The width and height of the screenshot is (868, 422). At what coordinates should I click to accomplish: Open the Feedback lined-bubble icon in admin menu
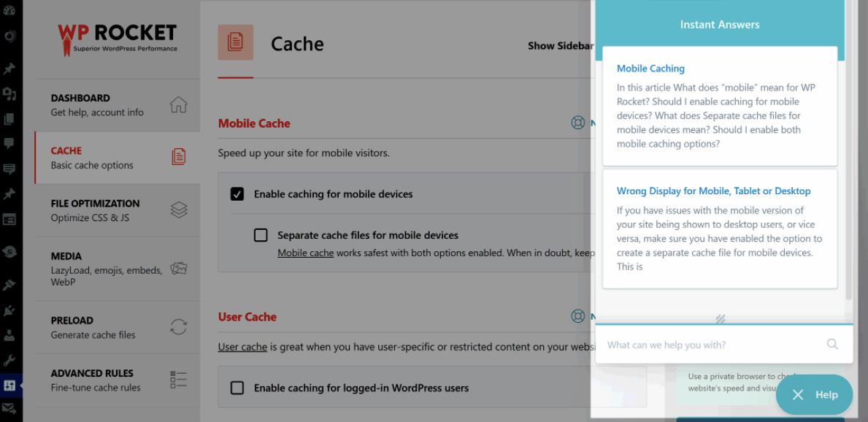click(x=9, y=169)
